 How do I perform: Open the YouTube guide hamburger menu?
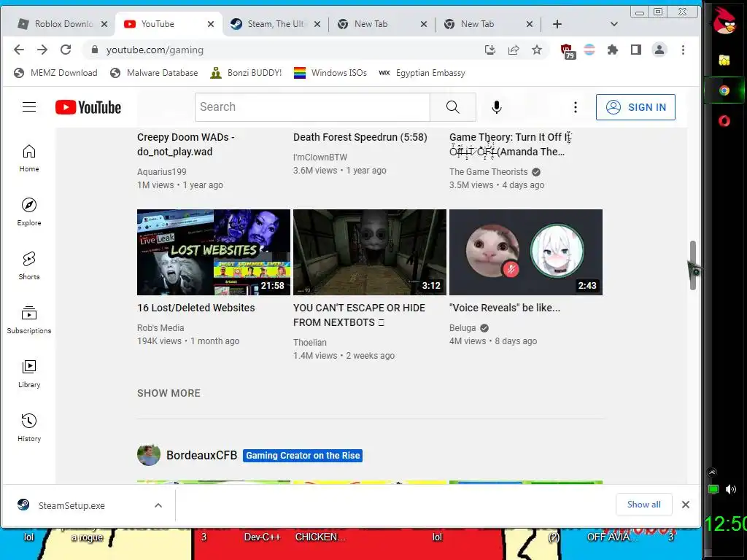(x=29, y=107)
